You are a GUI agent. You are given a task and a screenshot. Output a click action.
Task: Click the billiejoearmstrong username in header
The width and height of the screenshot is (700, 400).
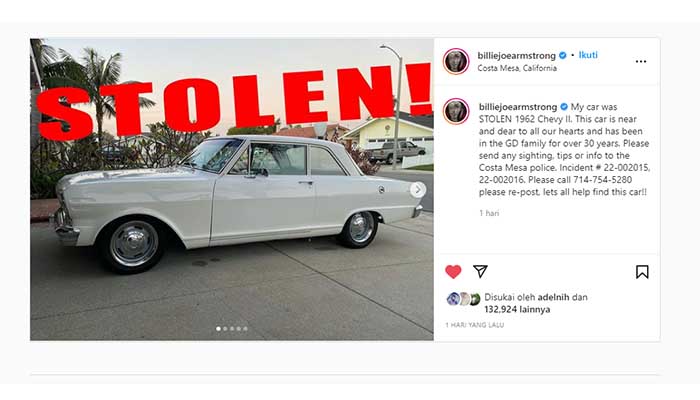(517, 55)
